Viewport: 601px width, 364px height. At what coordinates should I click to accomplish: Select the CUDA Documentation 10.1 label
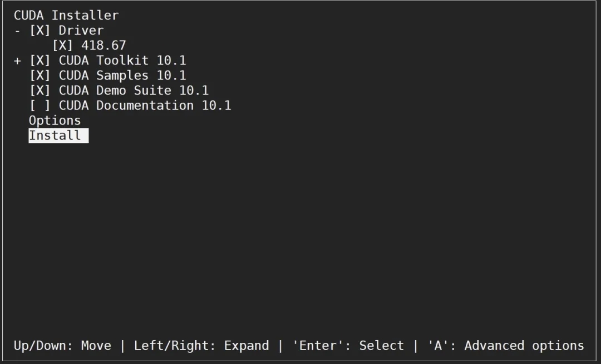(145, 106)
